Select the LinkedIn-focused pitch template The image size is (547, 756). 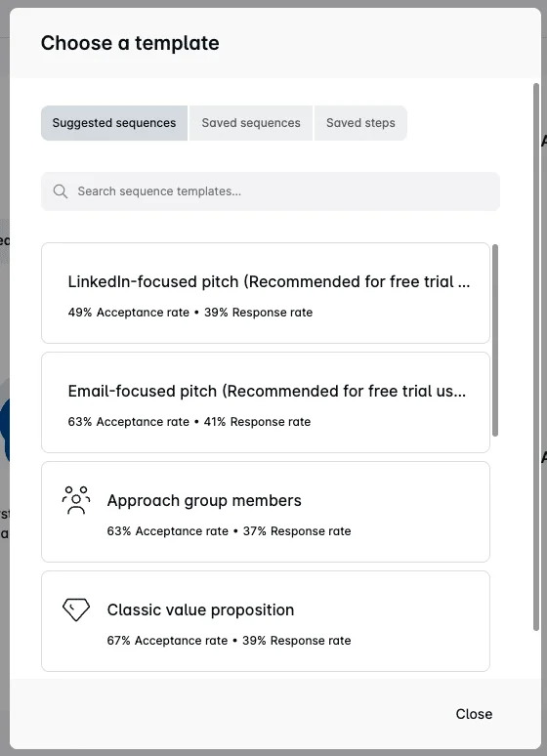pyautogui.click(x=266, y=293)
